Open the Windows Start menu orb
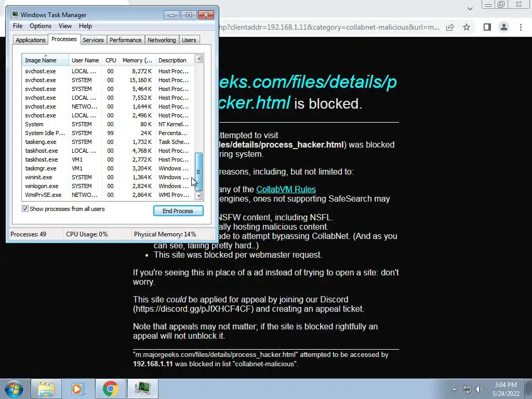The width and height of the screenshot is (532, 399). 14,389
